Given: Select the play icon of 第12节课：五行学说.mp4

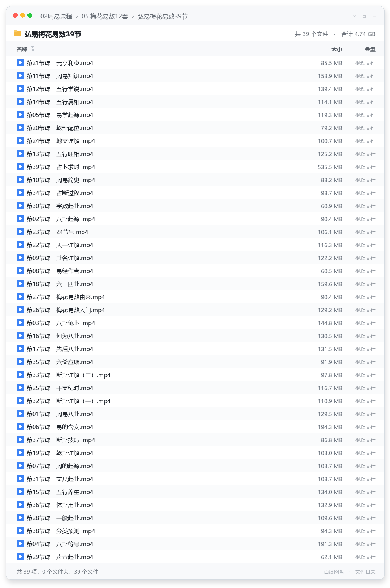Looking at the screenshot, I should coord(20,88).
